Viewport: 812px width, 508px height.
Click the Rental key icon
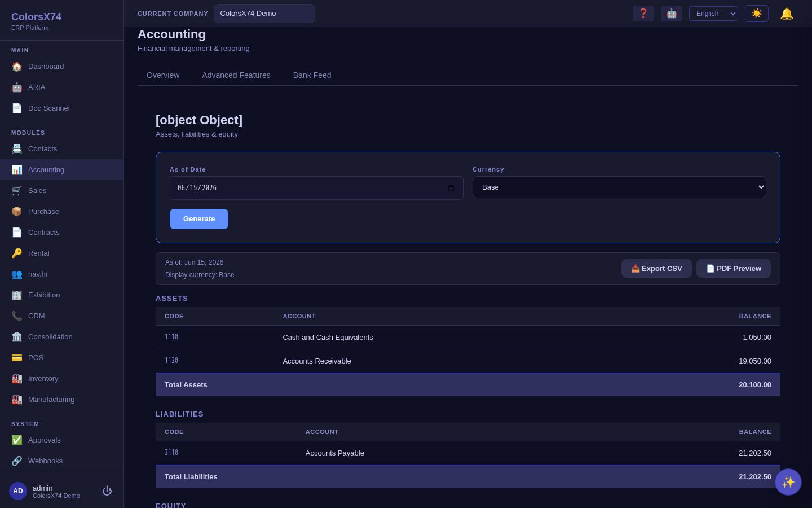(x=17, y=253)
